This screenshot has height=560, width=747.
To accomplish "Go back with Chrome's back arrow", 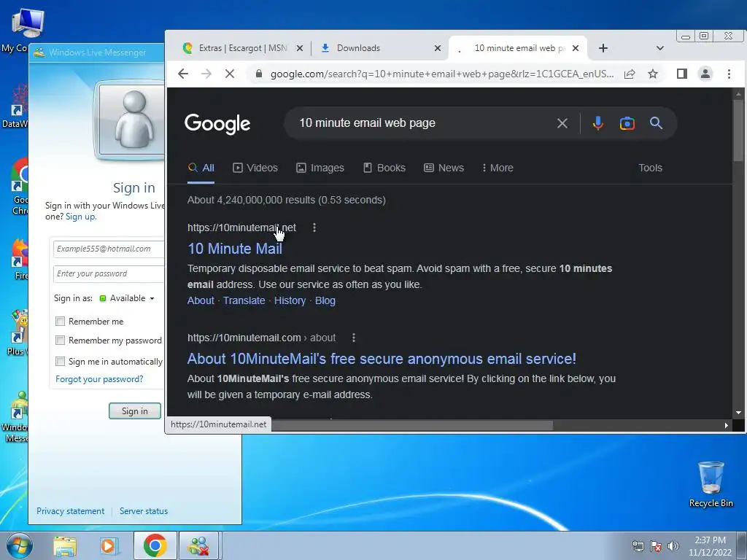I will click(x=183, y=74).
